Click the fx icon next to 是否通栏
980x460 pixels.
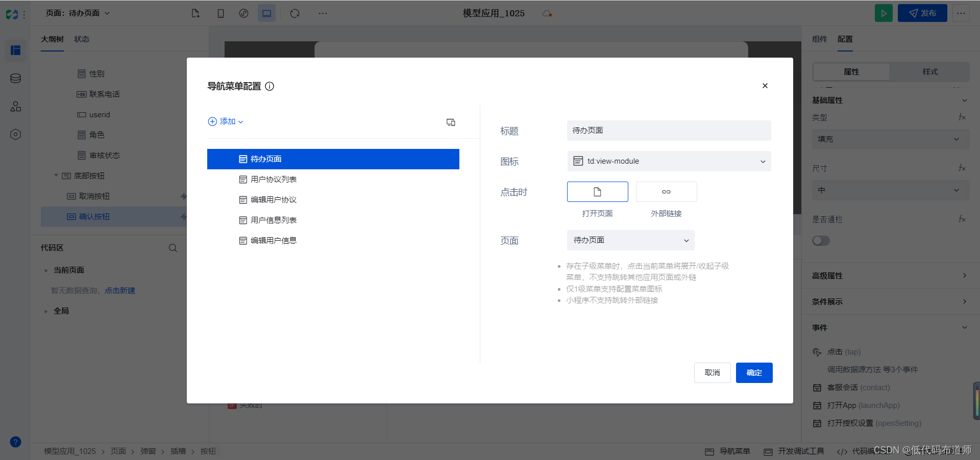pos(962,219)
